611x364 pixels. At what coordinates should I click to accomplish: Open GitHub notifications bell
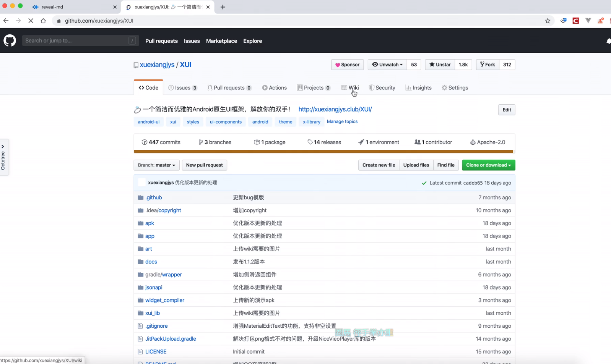[x=608, y=41]
